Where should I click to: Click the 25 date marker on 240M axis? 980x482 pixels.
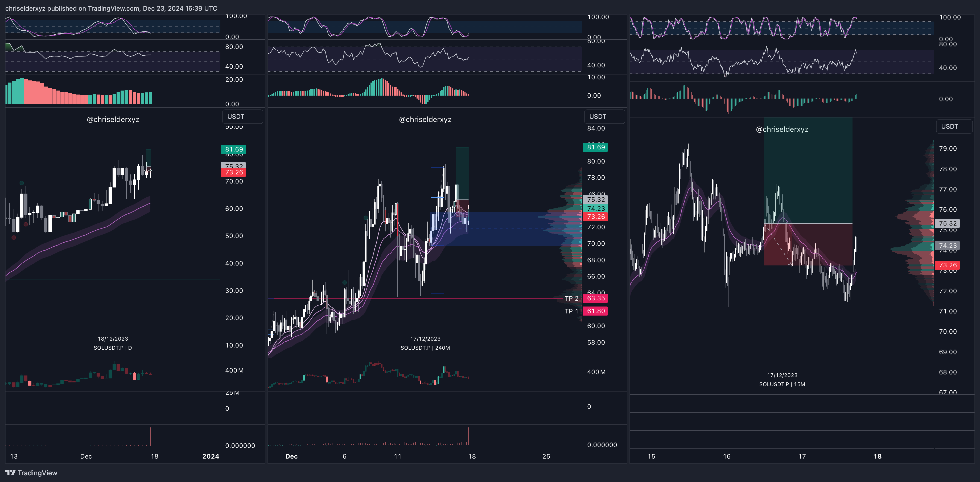pos(546,456)
